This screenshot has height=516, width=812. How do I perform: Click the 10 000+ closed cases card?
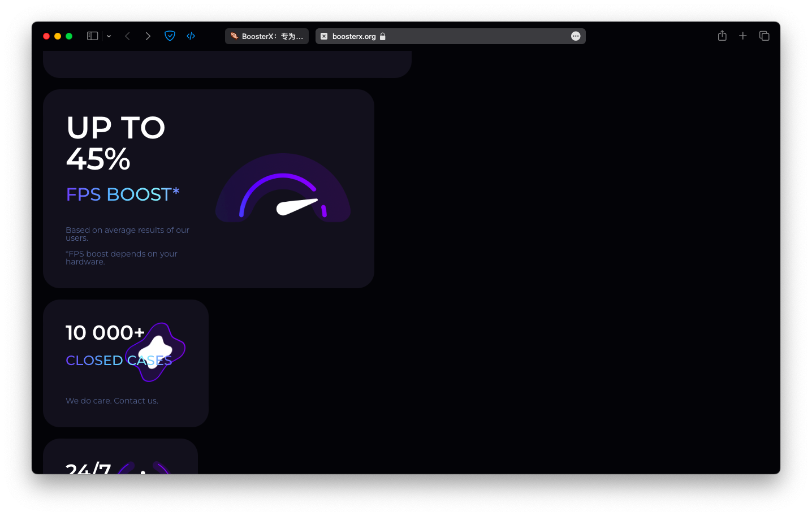click(x=126, y=384)
